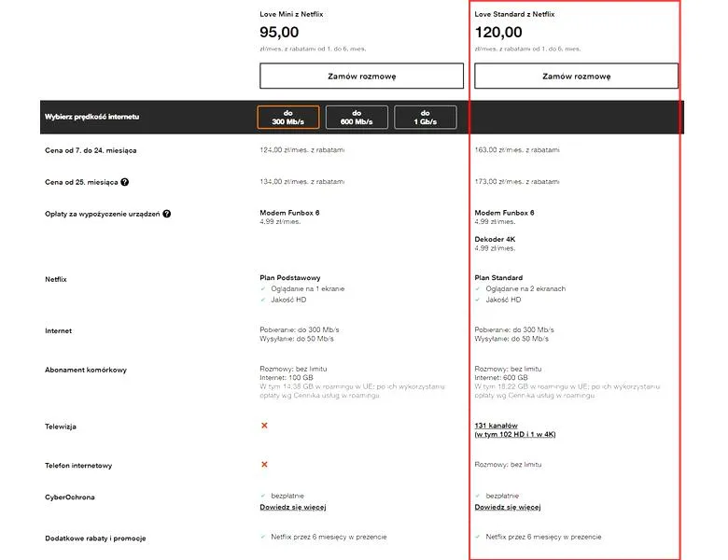The height and width of the screenshot is (560, 728).
Task: Click checkmark beside Netflix przez 6 miesięcy, Love Standard
Action: [x=478, y=537]
